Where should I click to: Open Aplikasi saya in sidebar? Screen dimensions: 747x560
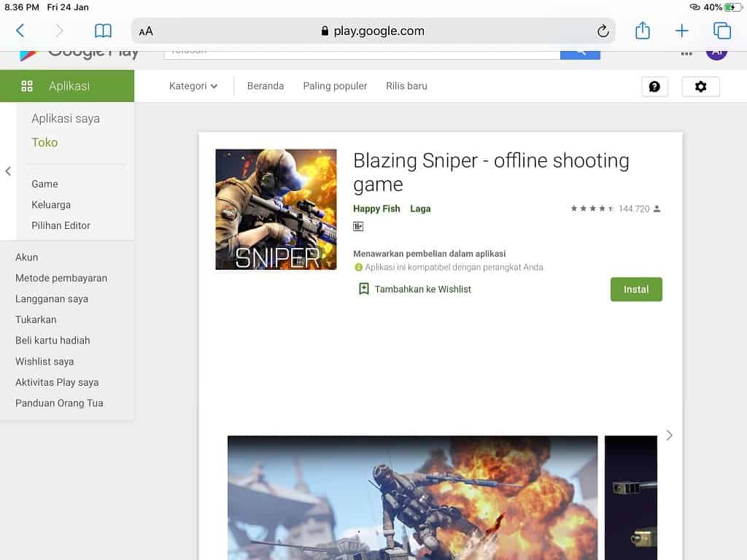coord(66,118)
